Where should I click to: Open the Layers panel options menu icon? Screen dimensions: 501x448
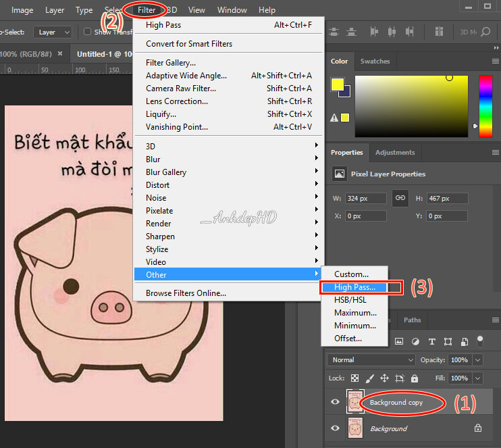(x=495, y=320)
